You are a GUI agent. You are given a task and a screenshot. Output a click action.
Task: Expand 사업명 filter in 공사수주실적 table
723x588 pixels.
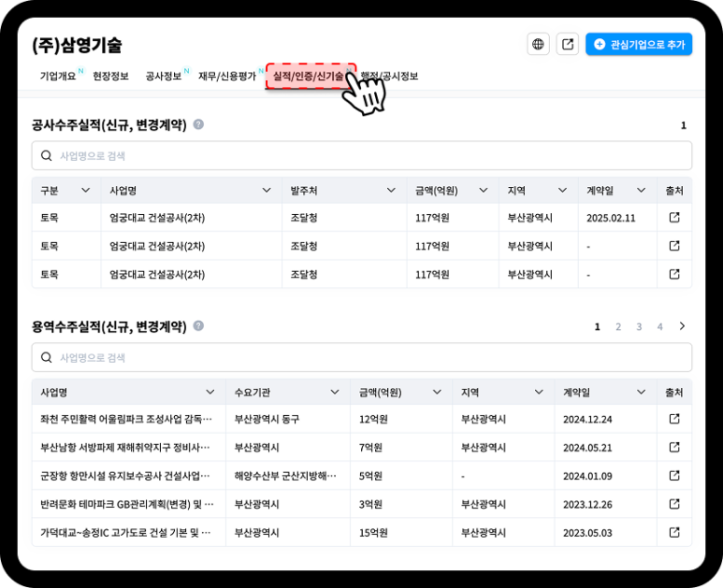(x=267, y=190)
